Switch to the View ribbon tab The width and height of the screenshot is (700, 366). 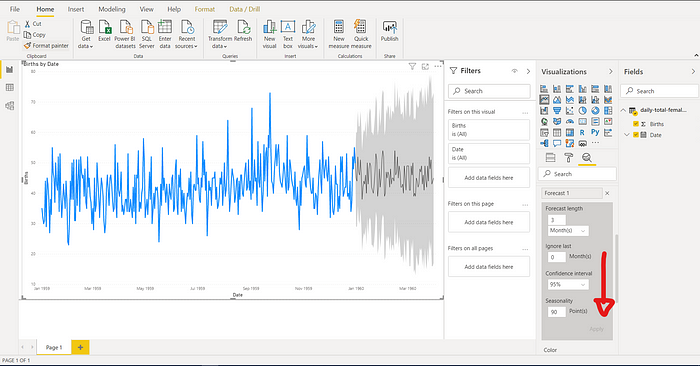[x=146, y=9]
